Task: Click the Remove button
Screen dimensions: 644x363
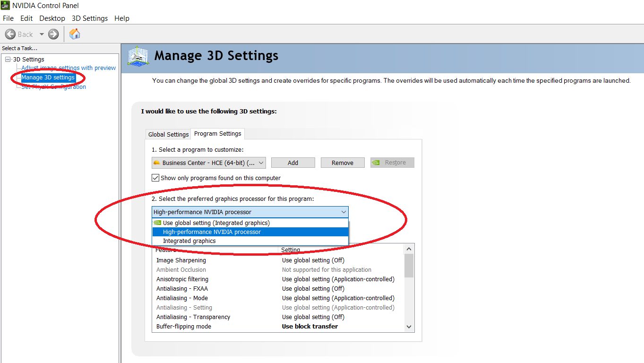Action: coord(343,163)
